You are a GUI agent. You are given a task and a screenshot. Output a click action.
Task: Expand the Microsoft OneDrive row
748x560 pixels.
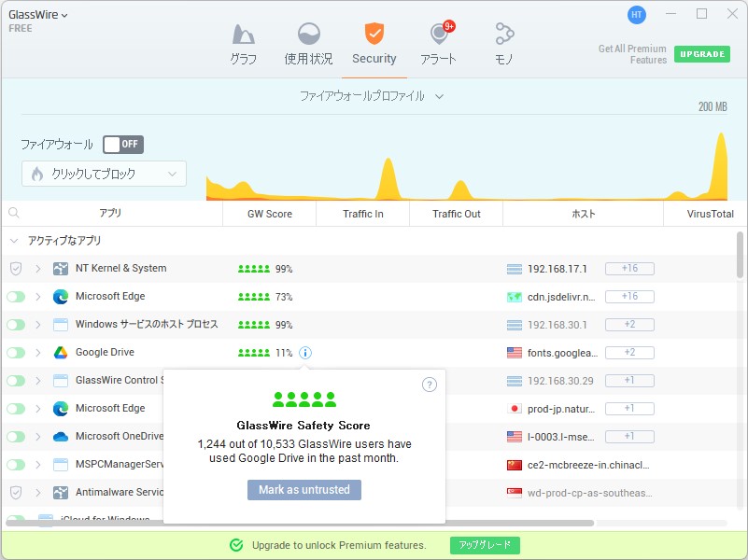click(x=37, y=437)
